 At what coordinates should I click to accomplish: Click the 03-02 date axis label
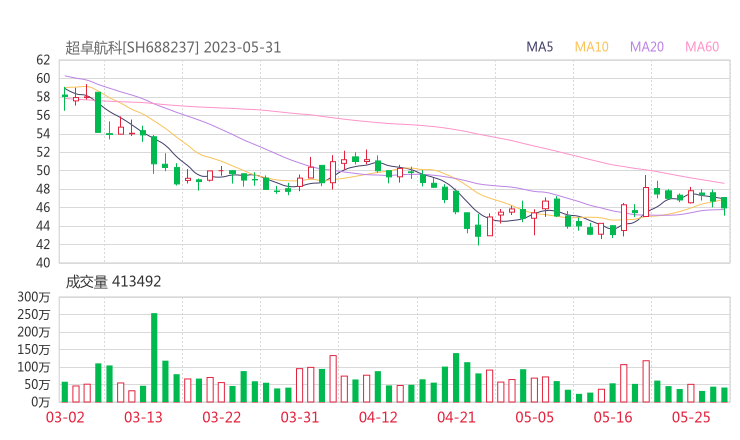point(65,417)
